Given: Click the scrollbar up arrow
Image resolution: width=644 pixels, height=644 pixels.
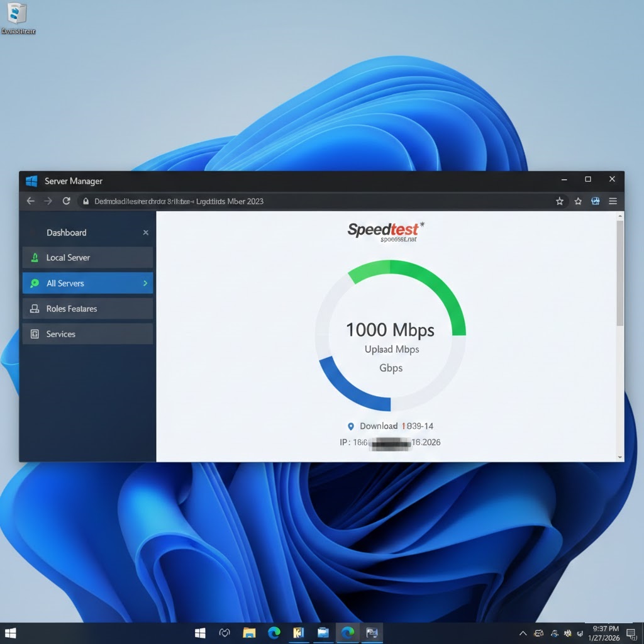Looking at the screenshot, I should (x=619, y=216).
